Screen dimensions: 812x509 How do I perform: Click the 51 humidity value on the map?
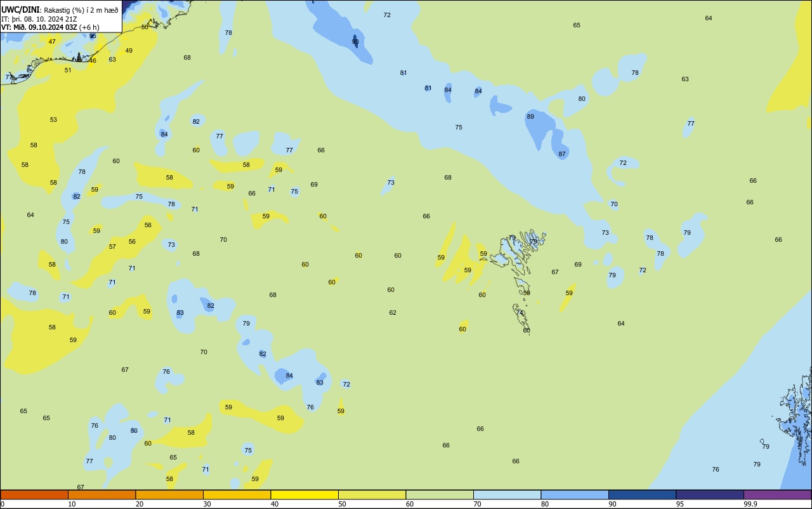pos(68,70)
